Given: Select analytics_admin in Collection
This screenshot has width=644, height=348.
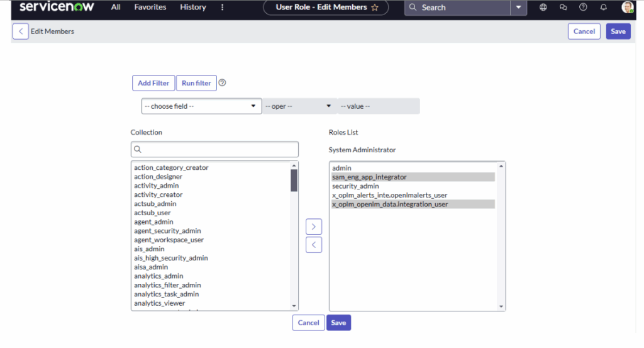Looking at the screenshot, I should coord(158,276).
